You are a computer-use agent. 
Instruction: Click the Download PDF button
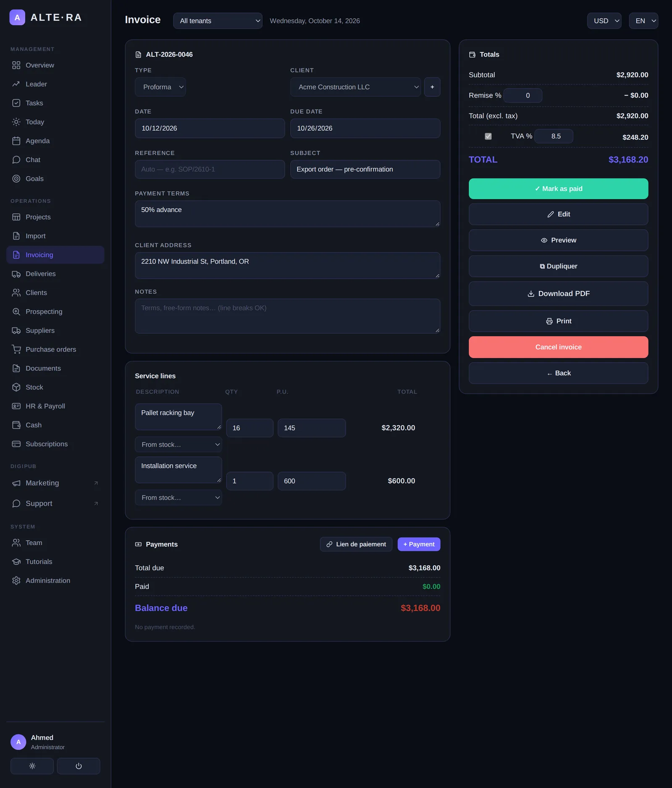[559, 293]
